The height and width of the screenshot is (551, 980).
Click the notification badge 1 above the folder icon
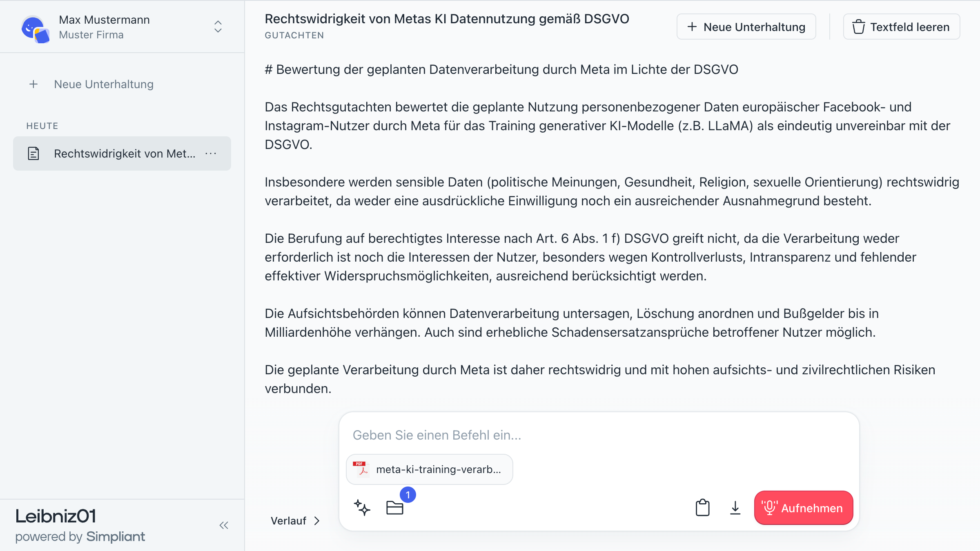point(408,495)
